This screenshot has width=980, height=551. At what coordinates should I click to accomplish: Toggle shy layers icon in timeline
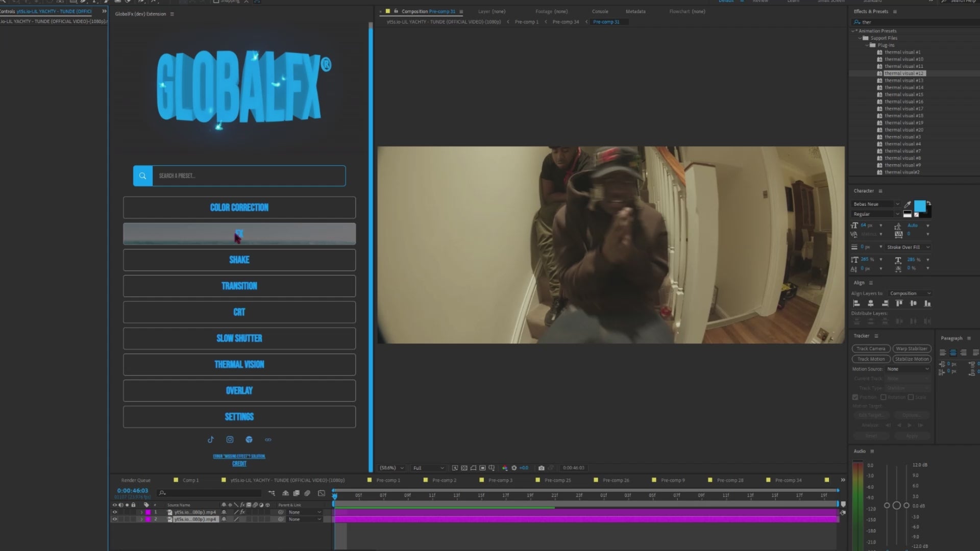pyautogui.click(x=285, y=493)
